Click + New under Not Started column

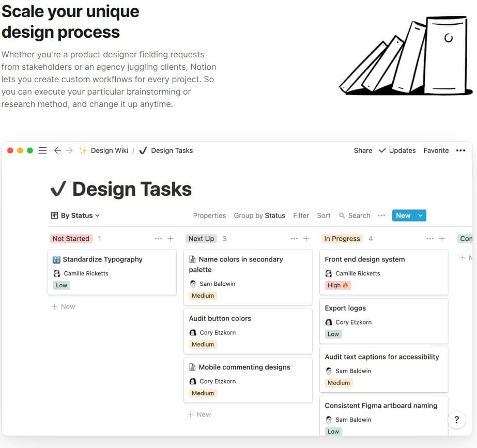click(63, 306)
